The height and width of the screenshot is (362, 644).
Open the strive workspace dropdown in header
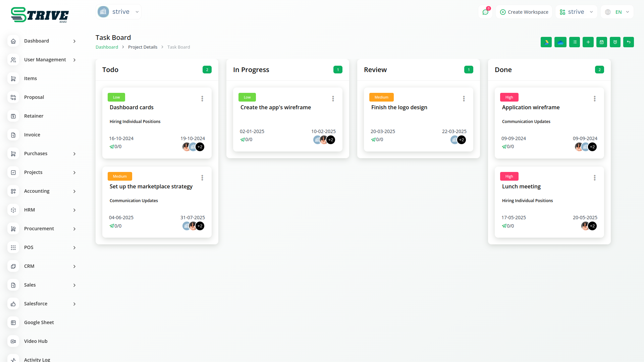576,12
